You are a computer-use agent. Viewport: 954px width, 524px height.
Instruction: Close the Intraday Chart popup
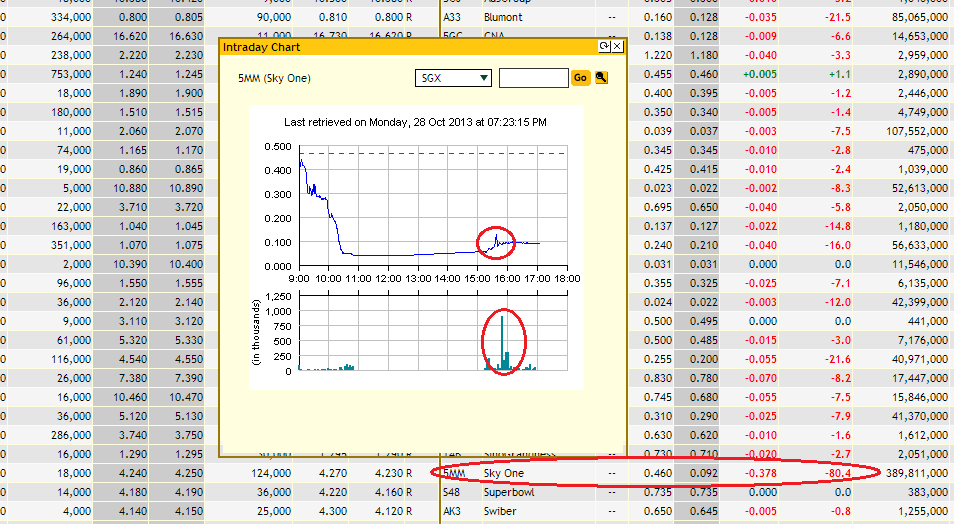click(617, 47)
